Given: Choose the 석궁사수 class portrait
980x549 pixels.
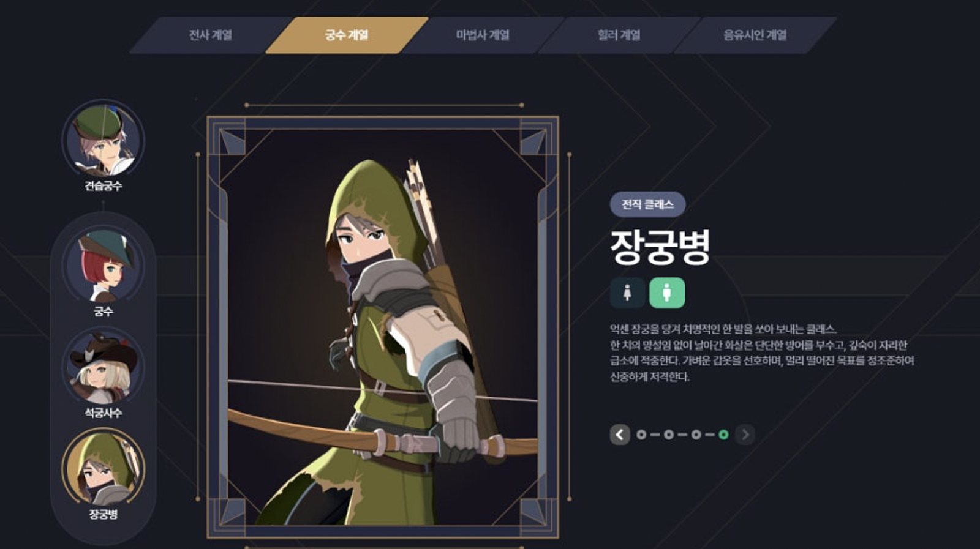Looking at the screenshot, I should (x=103, y=367).
